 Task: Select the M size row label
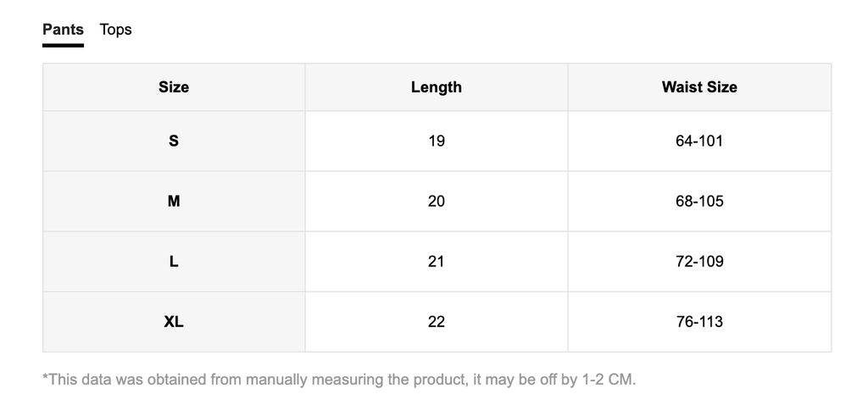pos(174,202)
